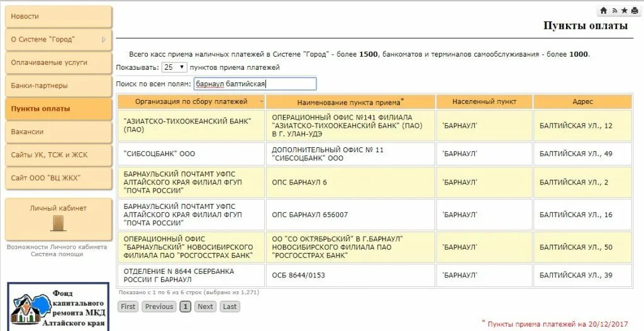Click the Last pagination button
Viewport: 644px width, 331px height.
point(230,306)
